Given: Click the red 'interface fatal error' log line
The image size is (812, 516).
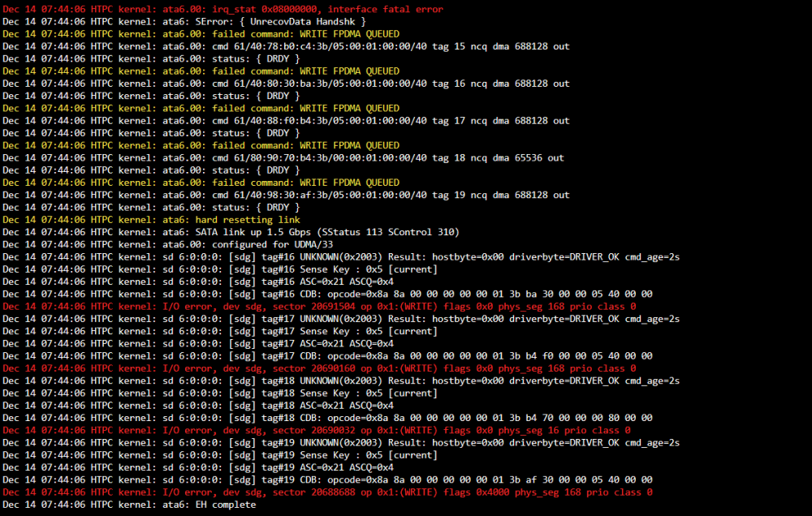Looking at the screenshot, I should click(222, 9).
